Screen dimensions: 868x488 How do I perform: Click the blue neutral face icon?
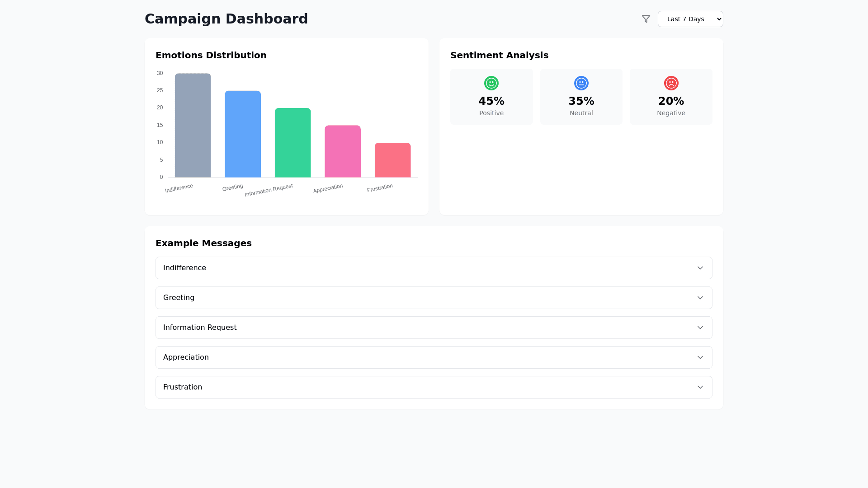tap(581, 83)
